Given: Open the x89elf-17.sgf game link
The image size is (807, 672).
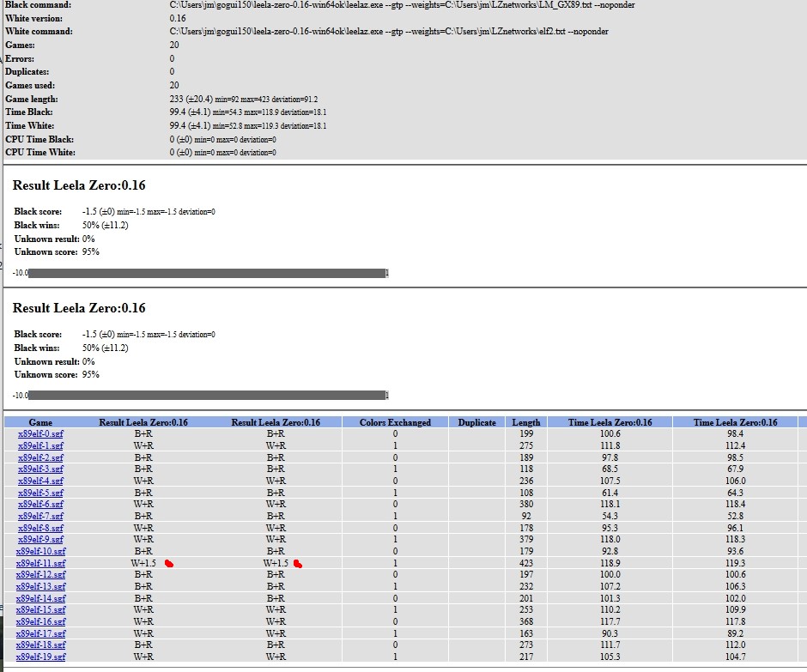Looking at the screenshot, I should [x=40, y=633].
